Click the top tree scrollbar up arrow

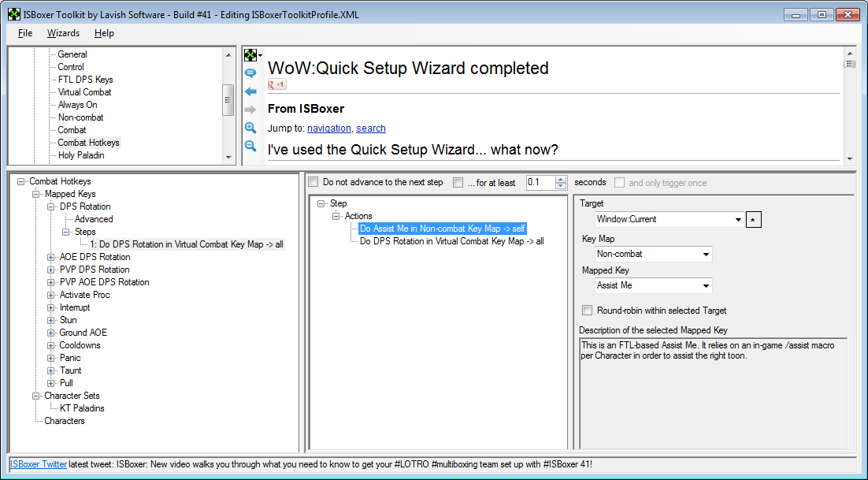[228, 54]
